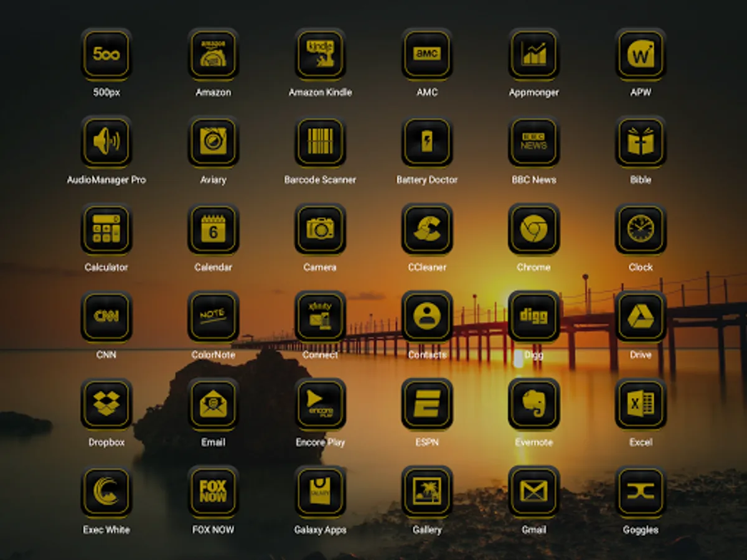Tap the Digg app icon
Screen dimensions: 747x560
[x=534, y=317]
